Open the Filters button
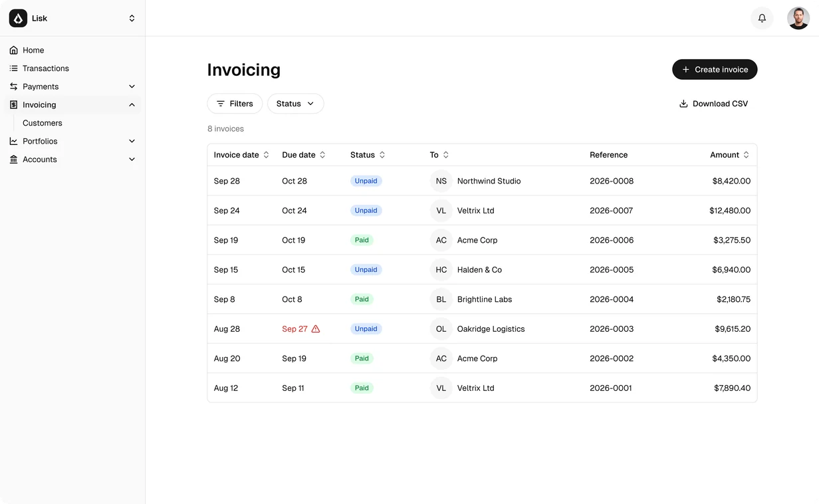This screenshot has width=819, height=504. point(235,104)
